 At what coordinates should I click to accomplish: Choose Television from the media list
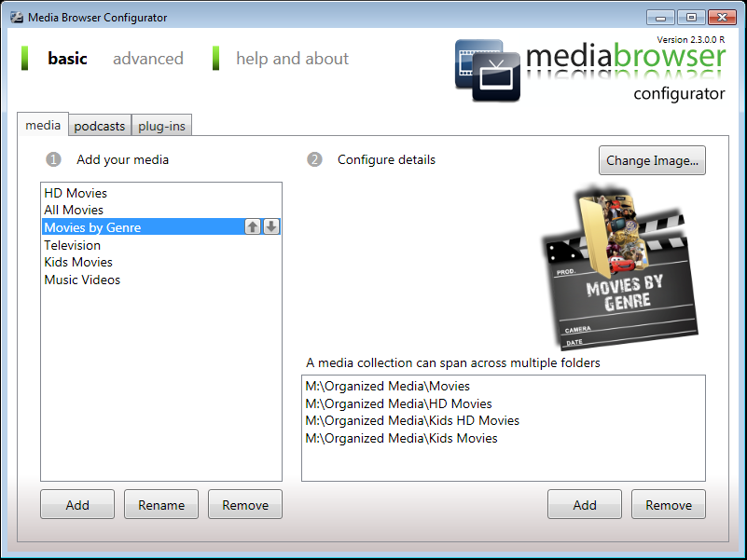point(73,245)
